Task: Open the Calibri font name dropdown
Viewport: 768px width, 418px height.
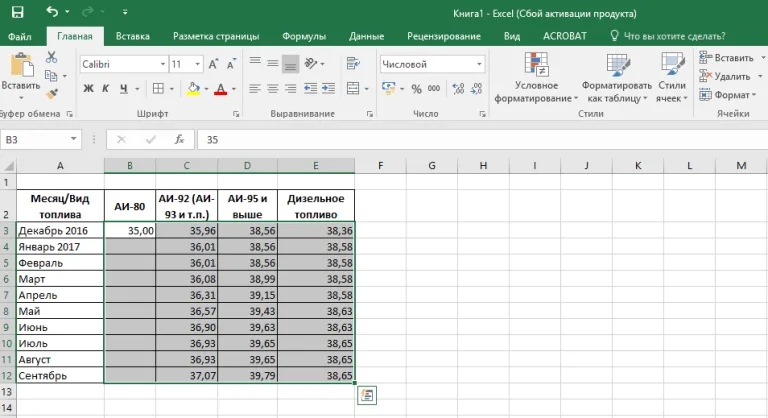Action: [x=163, y=64]
